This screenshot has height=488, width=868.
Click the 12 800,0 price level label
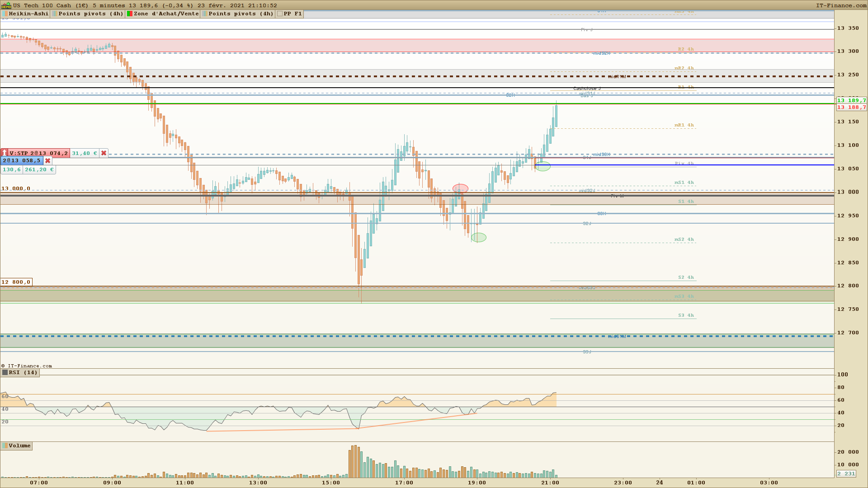click(x=16, y=282)
